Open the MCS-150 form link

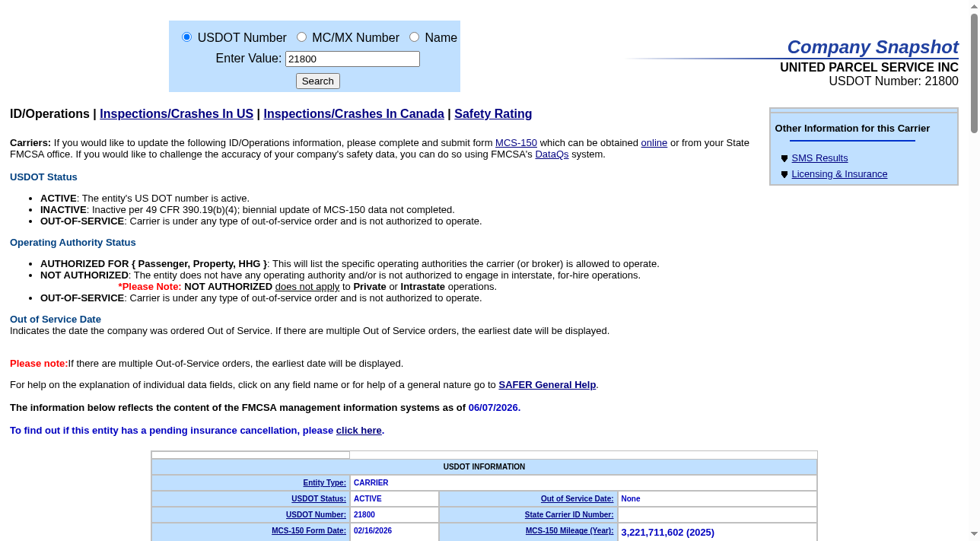[x=516, y=142]
